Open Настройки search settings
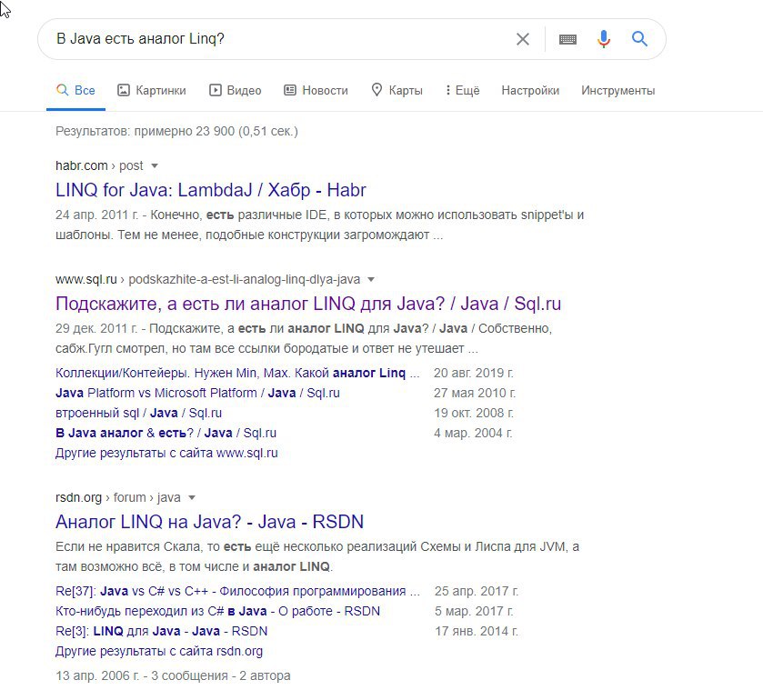 coord(530,91)
